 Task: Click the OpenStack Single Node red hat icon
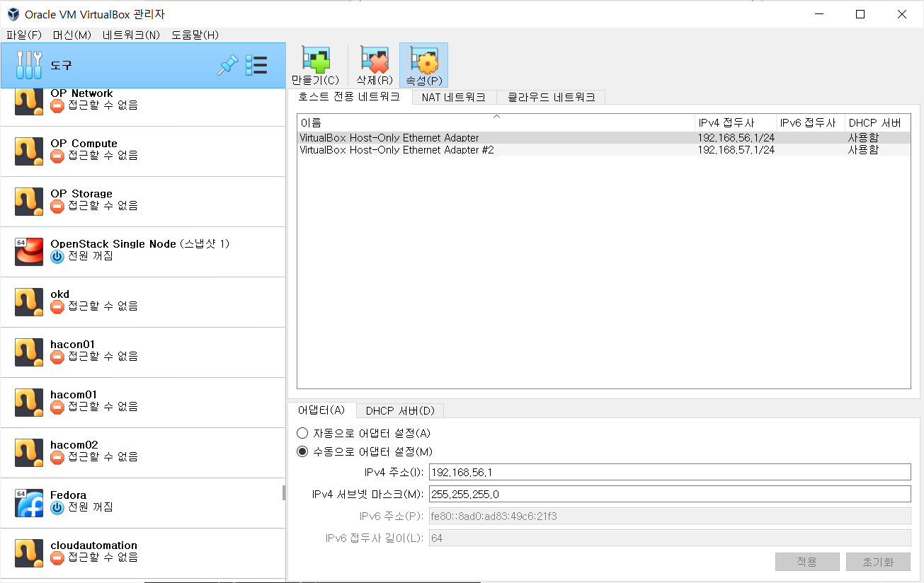[29, 252]
